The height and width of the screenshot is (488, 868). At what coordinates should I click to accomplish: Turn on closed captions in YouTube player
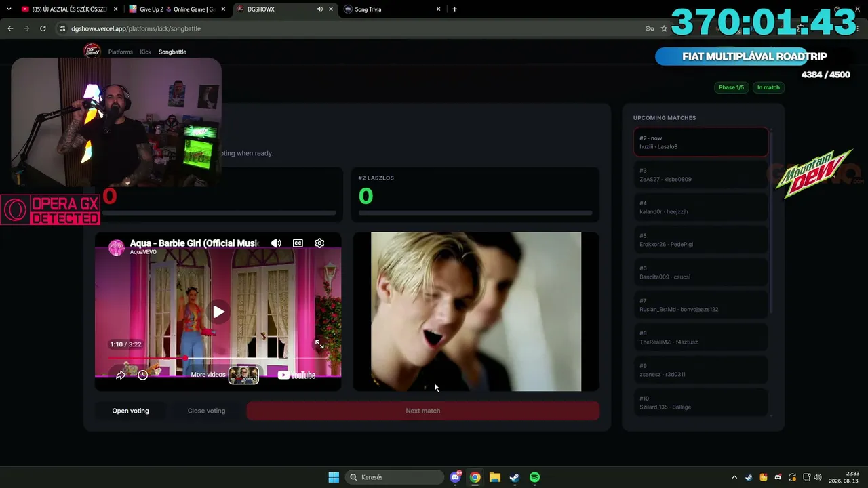pyautogui.click(x=298, y=243)
